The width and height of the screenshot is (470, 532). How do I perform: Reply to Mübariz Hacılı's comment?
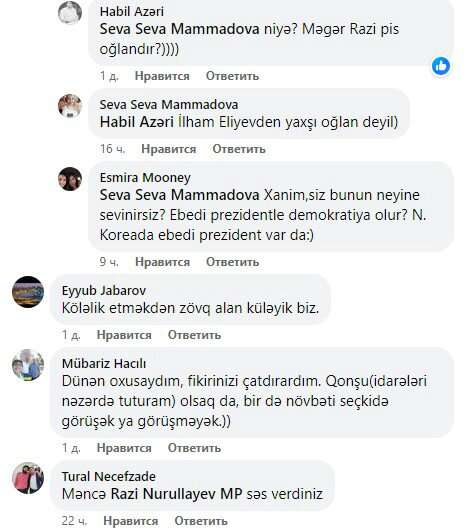[194, 448]
